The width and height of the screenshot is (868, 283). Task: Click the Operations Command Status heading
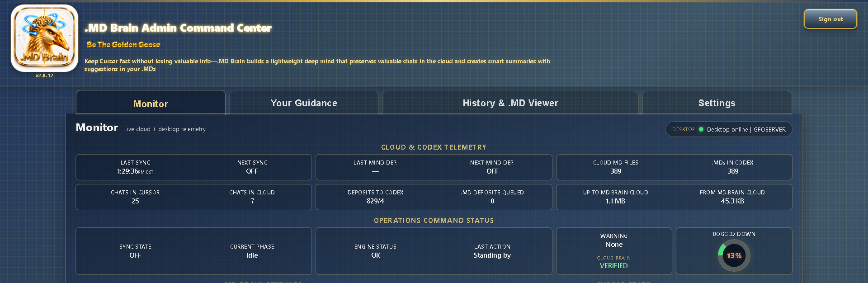click(x=434, y=221)
